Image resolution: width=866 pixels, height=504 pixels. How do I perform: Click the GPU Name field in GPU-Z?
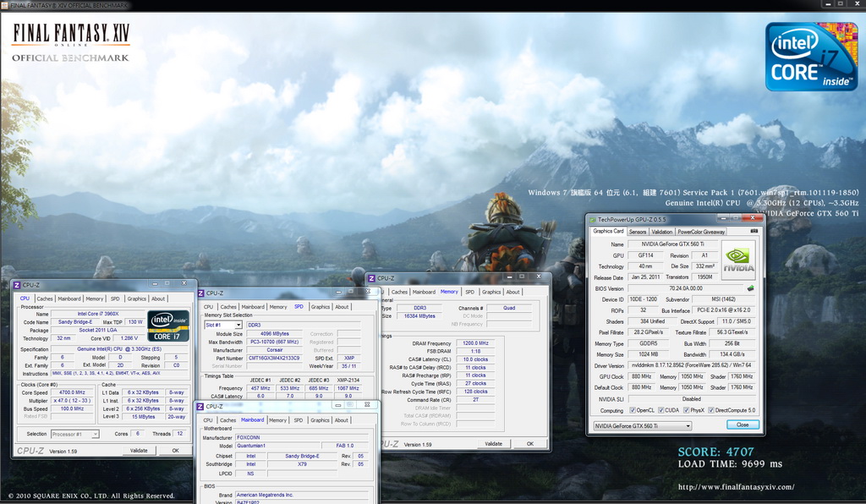(x=672, y=244)
